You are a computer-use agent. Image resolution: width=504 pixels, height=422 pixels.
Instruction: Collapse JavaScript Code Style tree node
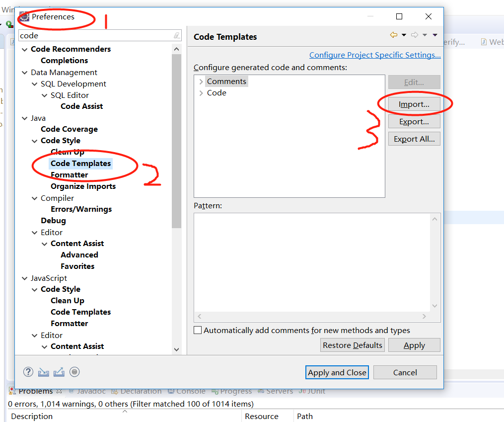tap(34, 290)
